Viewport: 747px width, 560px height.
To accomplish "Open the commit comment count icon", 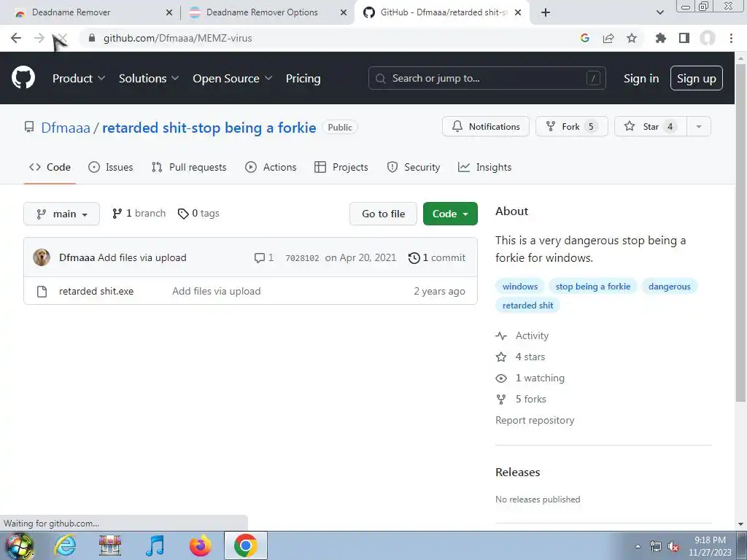I will (263, 257).
